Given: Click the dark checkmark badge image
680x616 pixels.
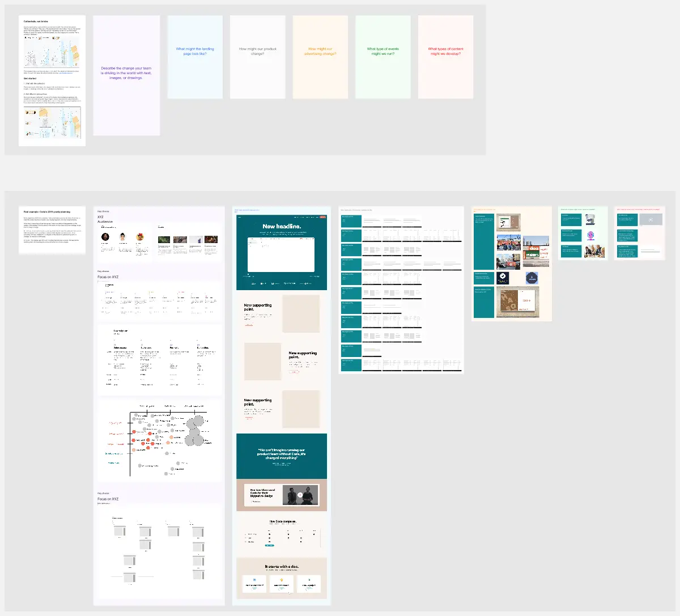Looking at the screenshot, I should click(503, 278).
